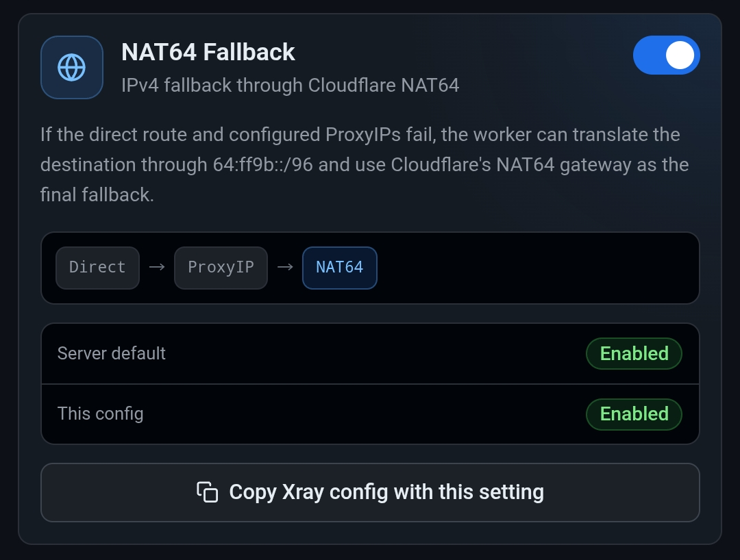The image size is (740, 560).
Task: Click the IPv4 fallback through Cloudflare subtitle
Action: coord(291,86)
